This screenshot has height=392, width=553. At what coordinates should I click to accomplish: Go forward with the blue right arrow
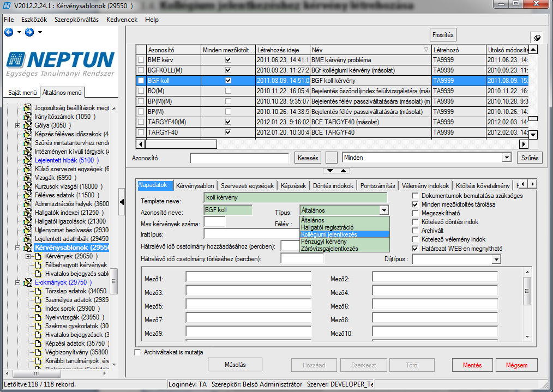click(29, 32)
